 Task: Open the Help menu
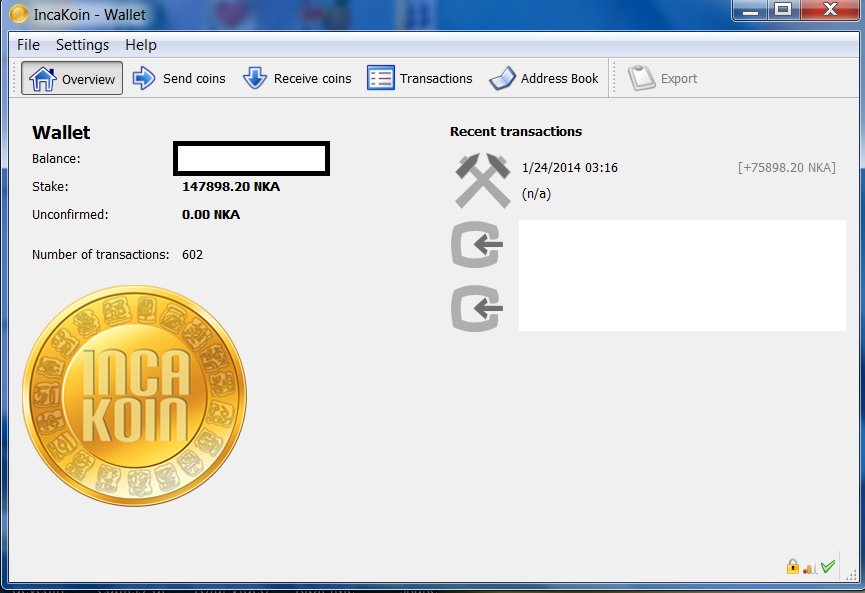coord(141,45)
